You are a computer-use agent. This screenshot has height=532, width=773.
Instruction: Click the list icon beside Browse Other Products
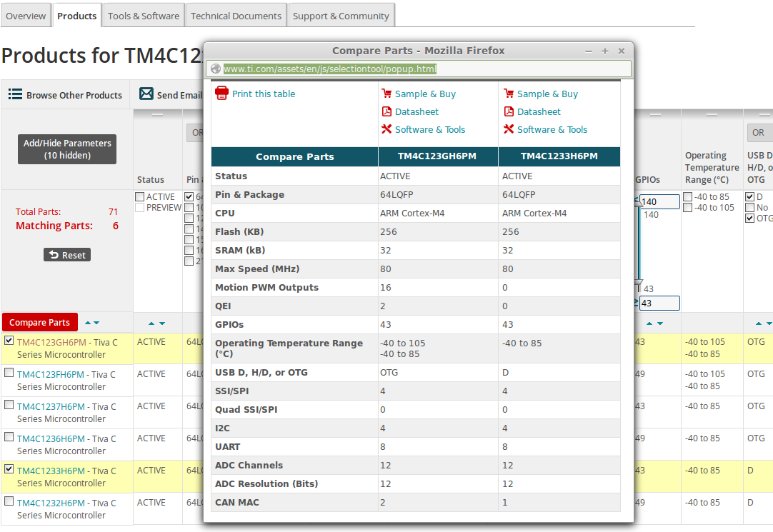coord(15,94)
